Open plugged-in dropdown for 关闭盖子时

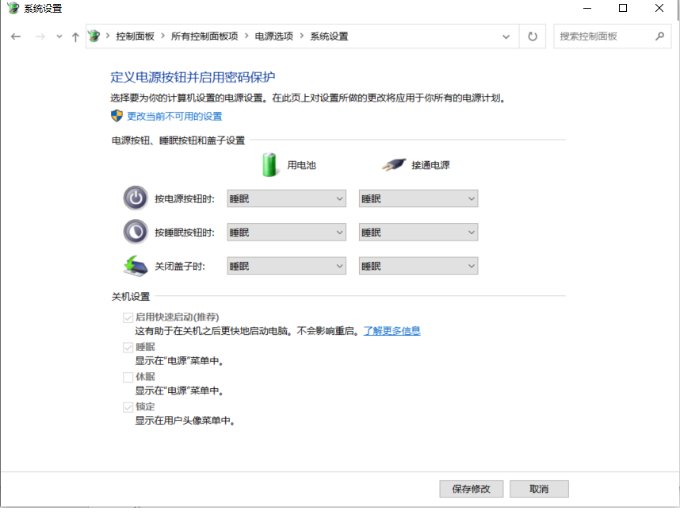click(x=419, y=266)
